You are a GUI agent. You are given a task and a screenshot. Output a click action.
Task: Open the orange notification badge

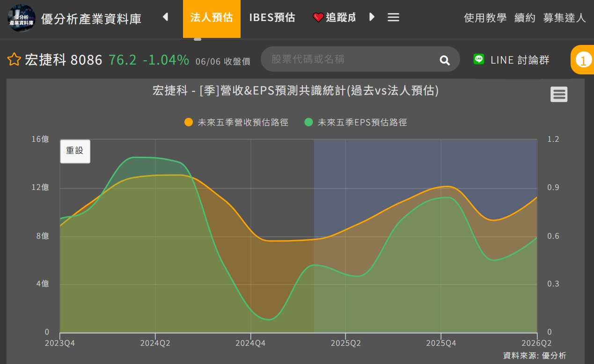[583, 60]
